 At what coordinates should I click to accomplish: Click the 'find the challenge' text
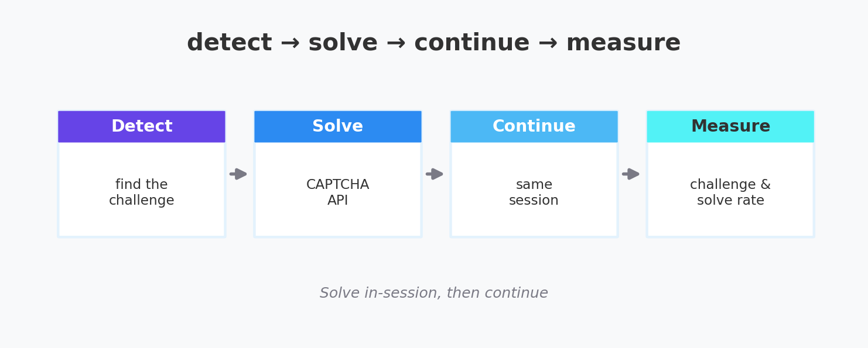[142, 192]
